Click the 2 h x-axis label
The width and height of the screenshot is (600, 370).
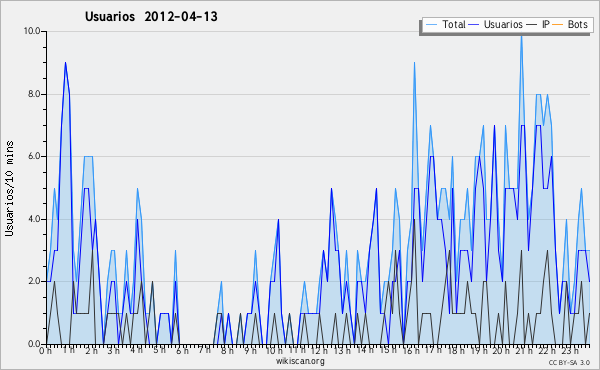[91, 350]
